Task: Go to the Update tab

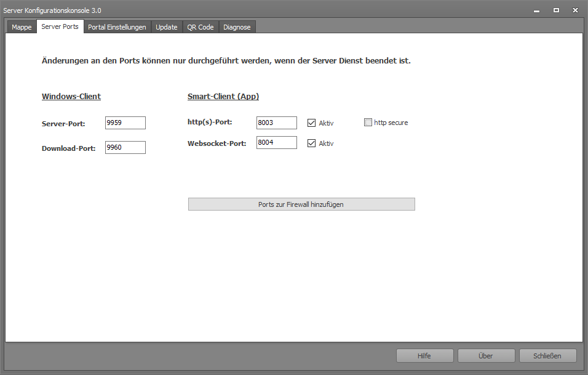Action: tap(167, 27)
